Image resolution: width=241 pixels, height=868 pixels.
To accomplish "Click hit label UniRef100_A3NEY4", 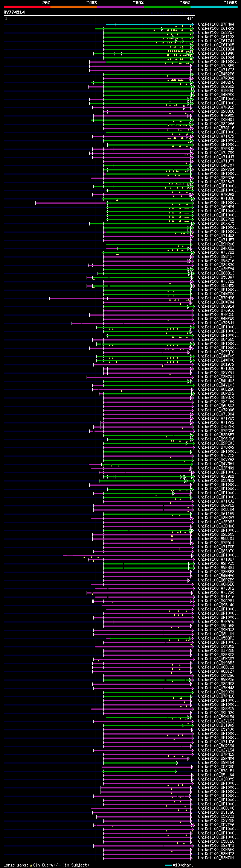I will (216, 269).
